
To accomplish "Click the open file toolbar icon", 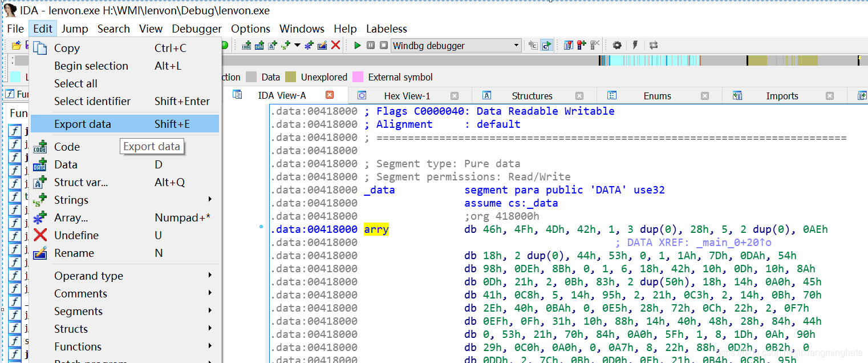I will (16, 45).
